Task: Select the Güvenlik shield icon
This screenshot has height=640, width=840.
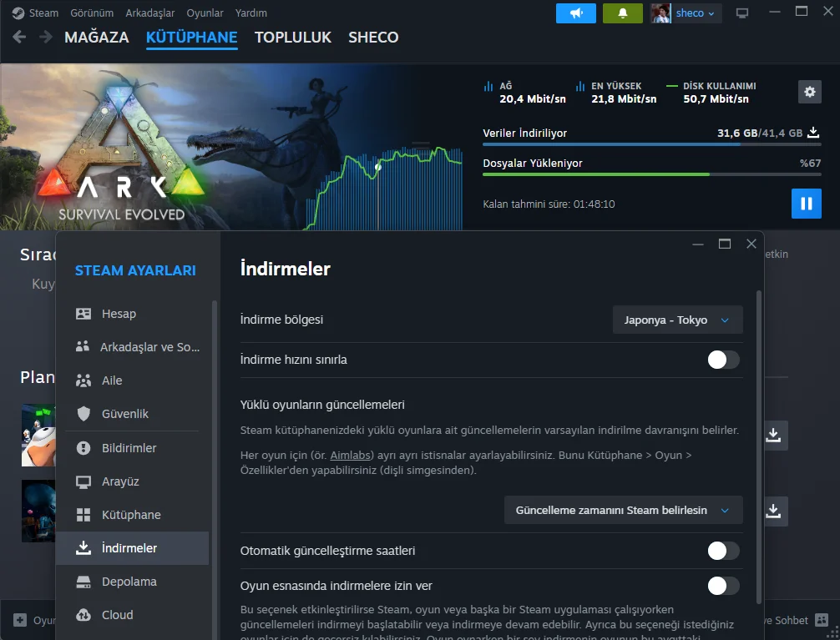Action: 83,414
